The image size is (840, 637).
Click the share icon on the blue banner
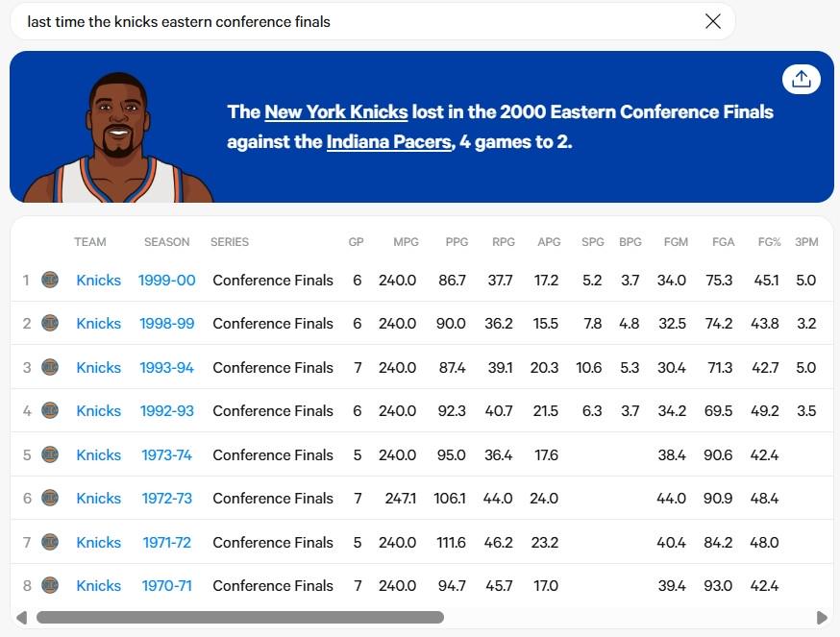point(801,80)
